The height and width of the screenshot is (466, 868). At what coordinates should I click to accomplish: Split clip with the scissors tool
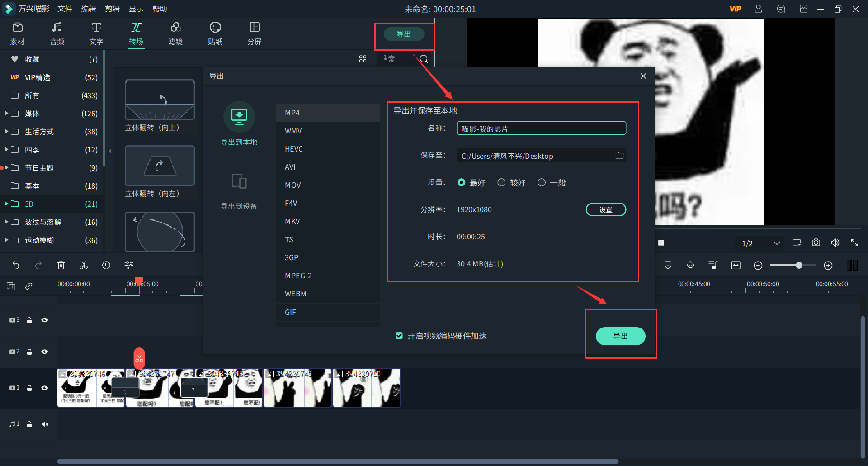(x=84, y=265)
